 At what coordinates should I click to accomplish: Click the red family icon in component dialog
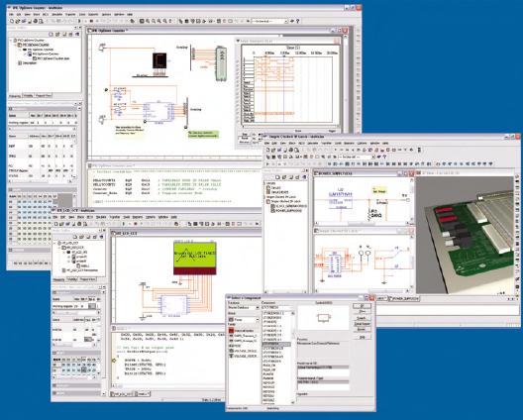click(231, 330)
